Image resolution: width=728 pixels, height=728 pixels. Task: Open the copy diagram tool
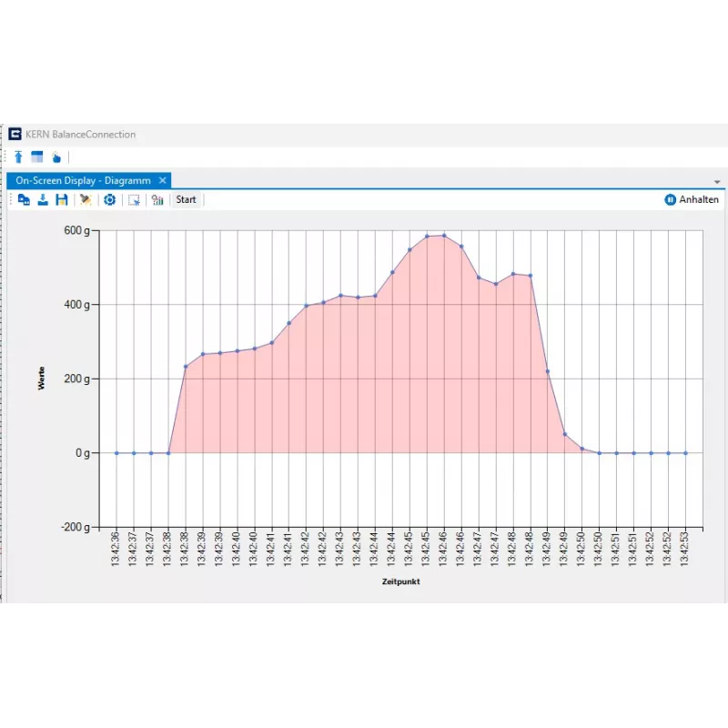(24, 199)
